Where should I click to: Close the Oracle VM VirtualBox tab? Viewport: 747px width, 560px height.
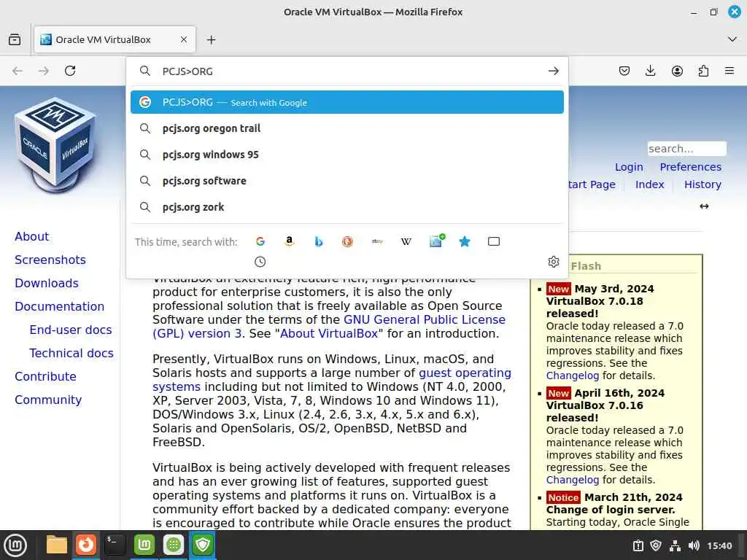pos(183,39)
